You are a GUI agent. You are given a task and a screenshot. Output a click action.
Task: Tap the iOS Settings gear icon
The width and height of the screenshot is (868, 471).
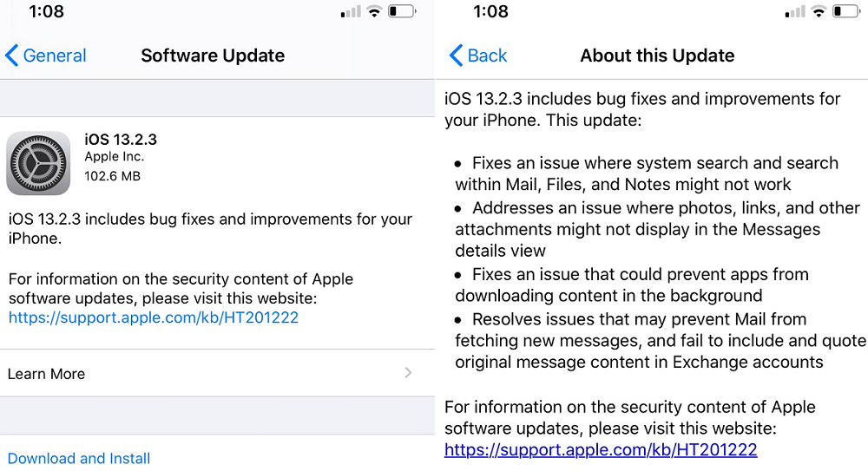(x=38, y=163)
